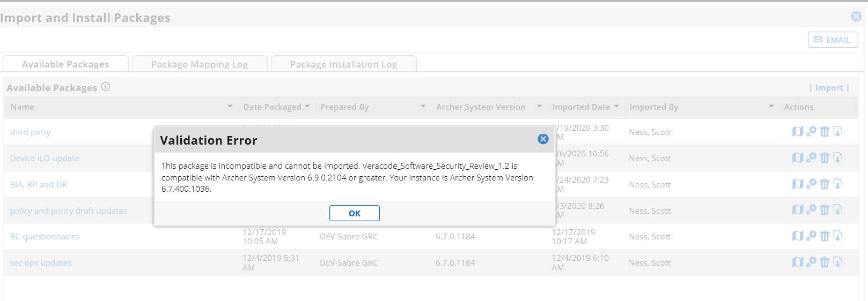Click the map icon for third party package
The width and height of the screenshot is (868, 301).
[x=798, y=132]
